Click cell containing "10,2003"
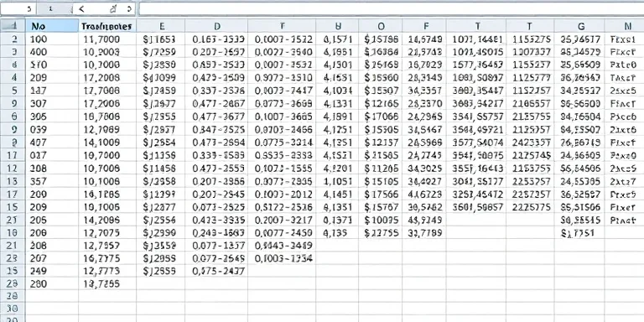This screenshot has height=322, width=644. pyautogui.click(x=107, y=52)
